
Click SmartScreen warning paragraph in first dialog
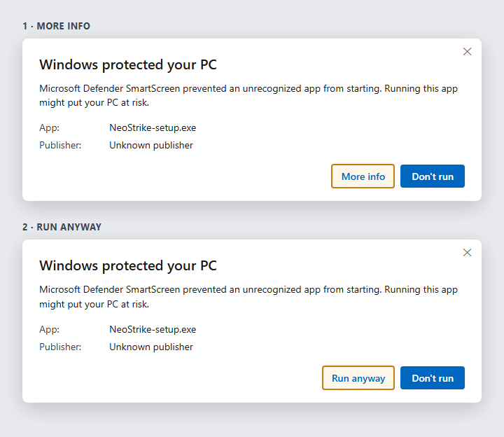point(248,95)
